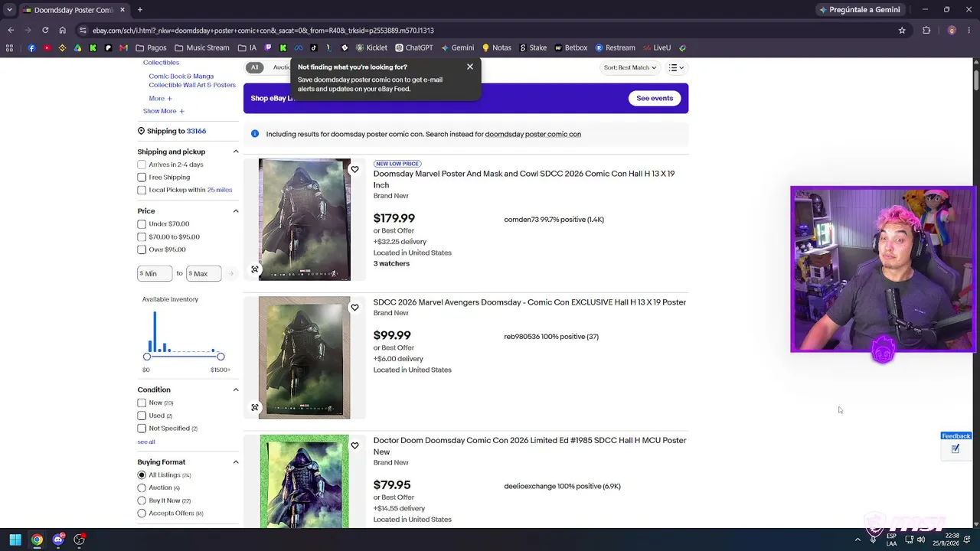Collapse Shipping and pickup section
Screen dimensions: 980x551
[236, 152]
